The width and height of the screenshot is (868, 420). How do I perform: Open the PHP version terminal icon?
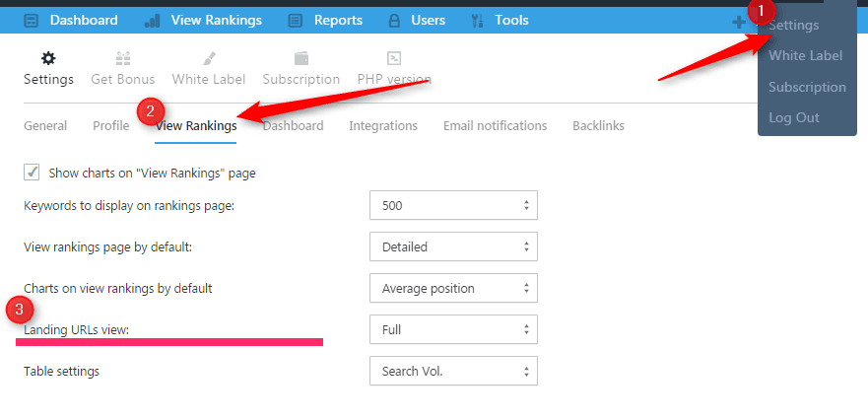pyautogui.click(x=393, y=58)
